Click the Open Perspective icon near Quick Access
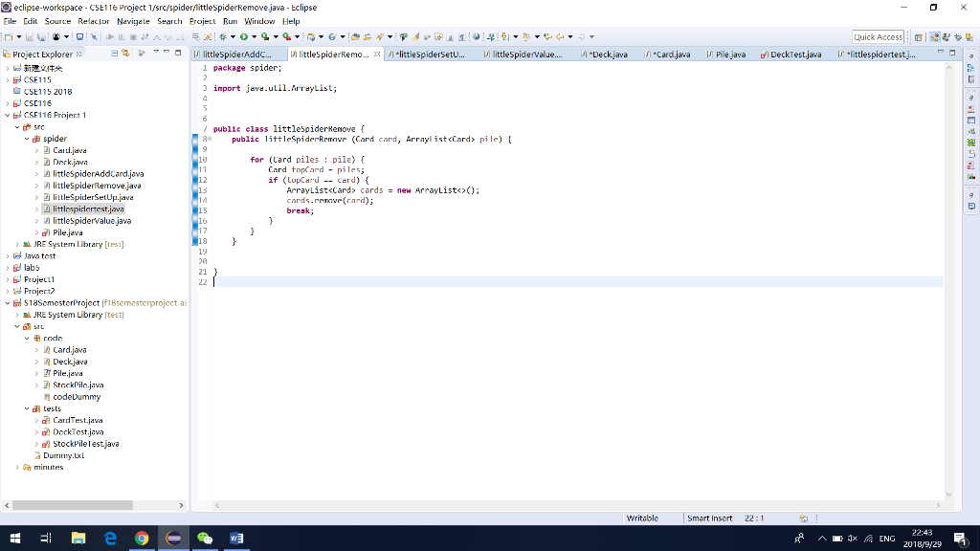Image resolution: width=980 pixels, height=551 pixels. tap(918, 36)
